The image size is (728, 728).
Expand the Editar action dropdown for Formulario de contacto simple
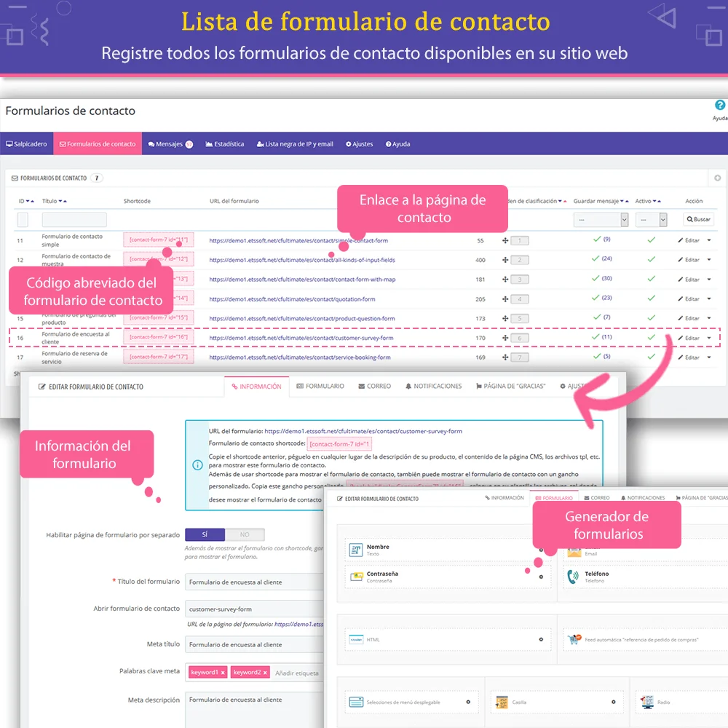pos(709,240)
